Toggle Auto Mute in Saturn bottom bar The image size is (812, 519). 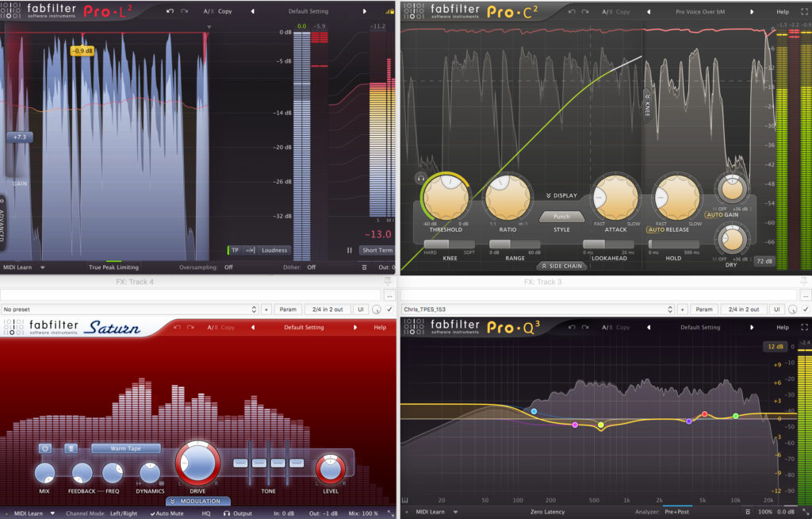tap(167, 513)
